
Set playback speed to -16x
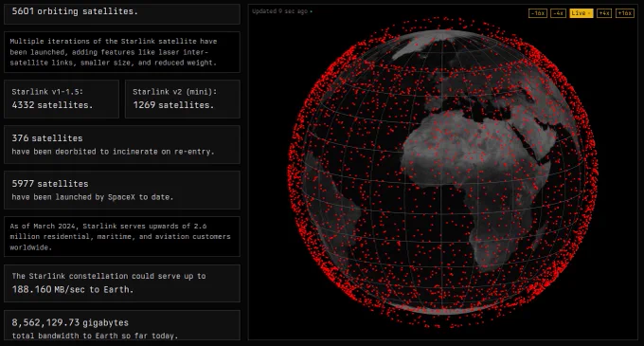click(x=538, y=13)
